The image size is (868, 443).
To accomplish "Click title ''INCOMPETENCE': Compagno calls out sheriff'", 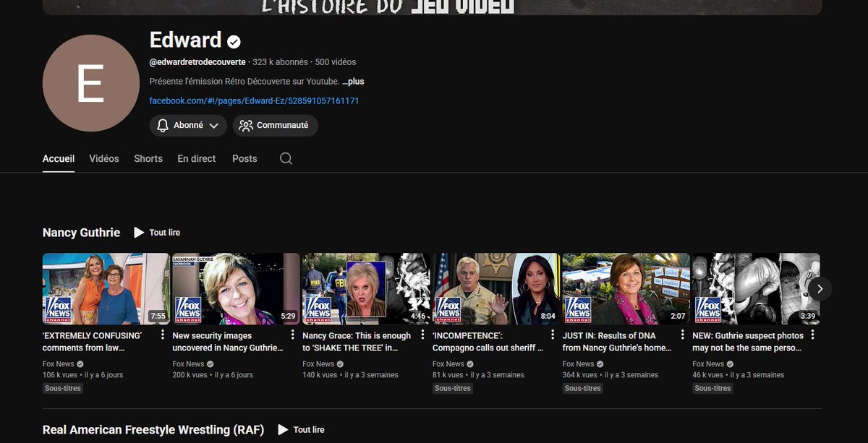I will [x=488, y=342].
